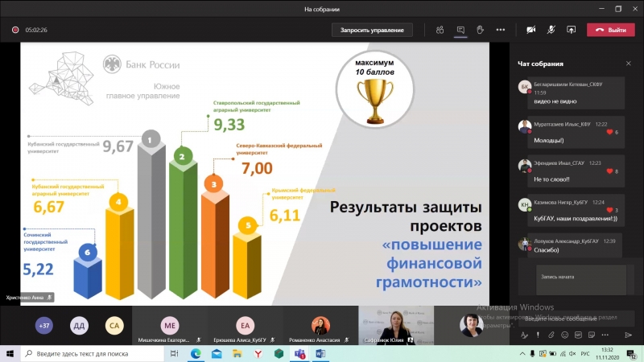Open the green cube app on taskbar
Viewport: 644px width, 362px height.
click(x=279, y=353)
